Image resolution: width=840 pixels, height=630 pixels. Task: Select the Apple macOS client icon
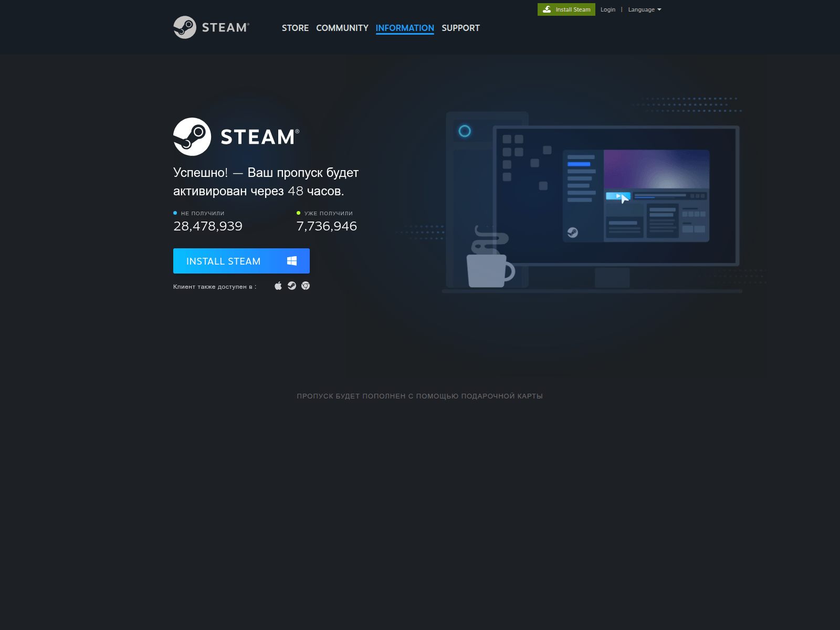(x=278, y=286)
